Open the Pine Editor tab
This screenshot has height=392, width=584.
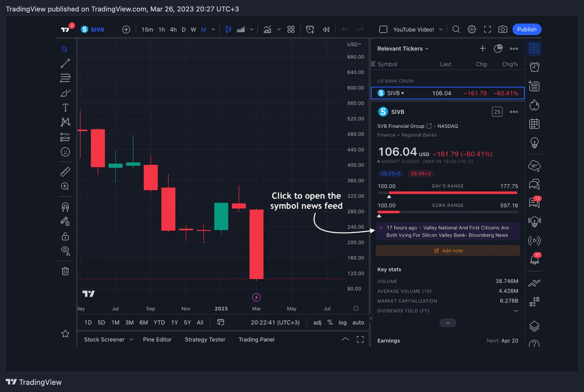coord(157,339)
